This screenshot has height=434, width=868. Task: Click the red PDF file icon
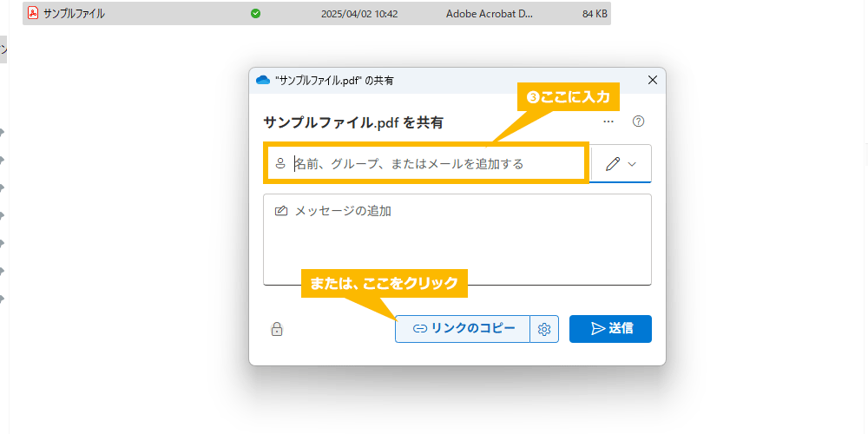point(33,14)
